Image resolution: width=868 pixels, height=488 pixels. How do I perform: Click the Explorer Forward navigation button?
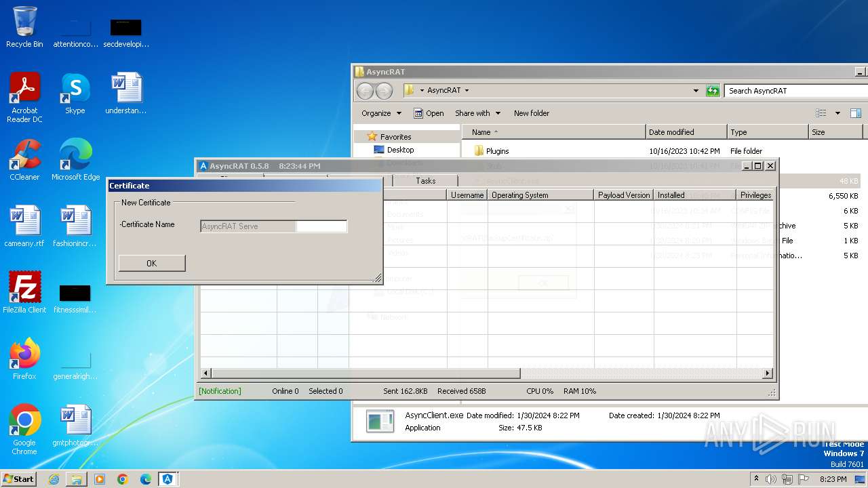pos(384,91)
